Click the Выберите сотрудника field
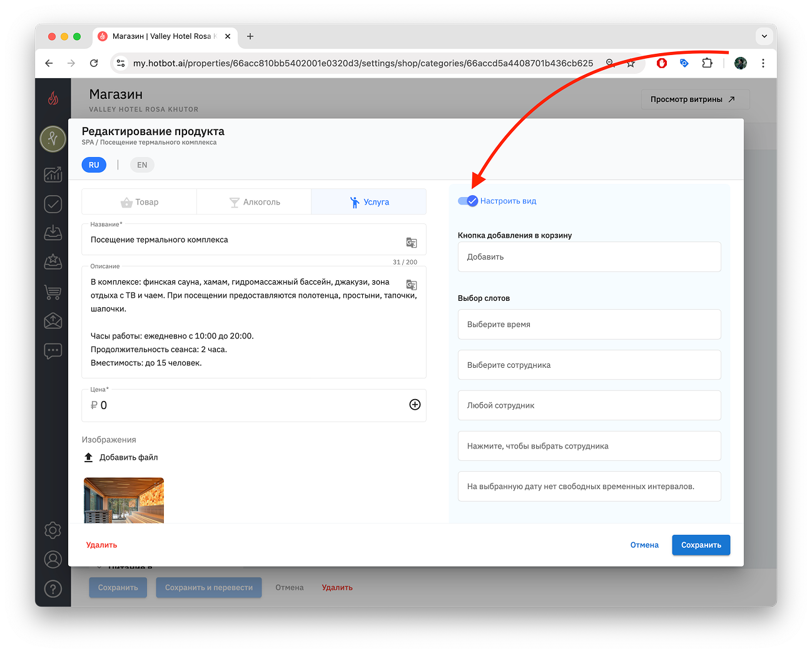The width and height of the screenshot is (812, 653). pyautogui.click(x=589, y=365)
